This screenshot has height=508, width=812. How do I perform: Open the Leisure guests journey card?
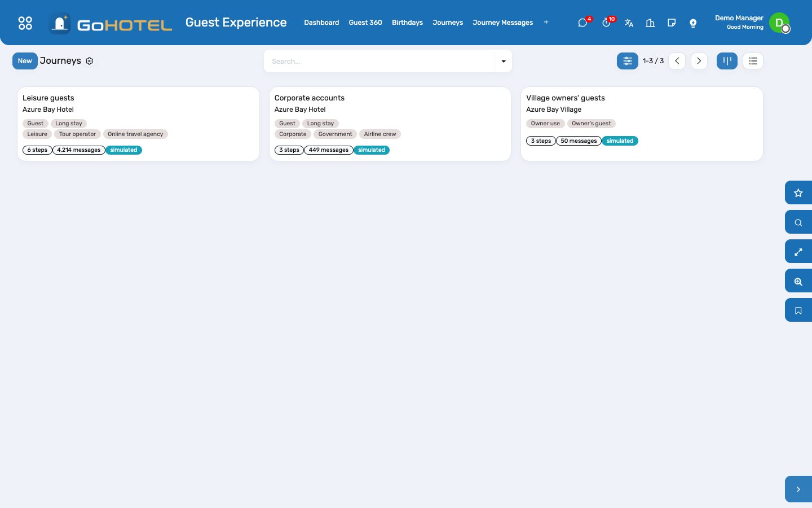[x=138, y=124]
